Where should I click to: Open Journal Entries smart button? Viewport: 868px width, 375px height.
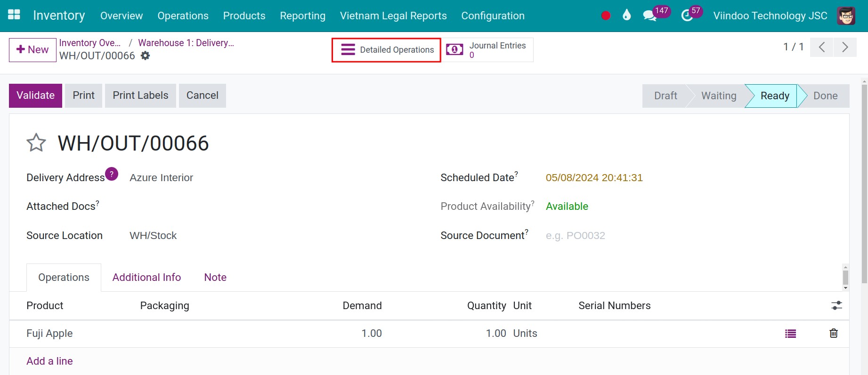click(x=487, y=50)
